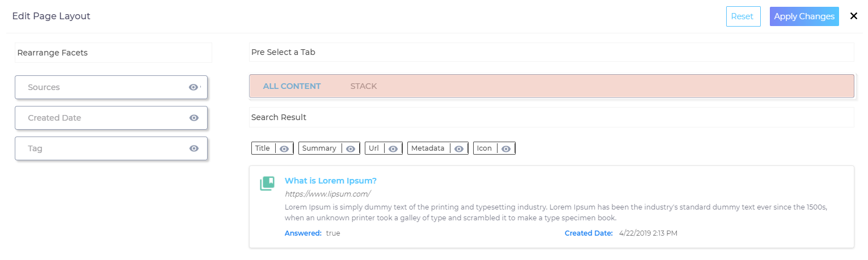Viewport: 868px width, 260px height.
Task: Click the Metadata field label
Action: pyautogui.click(x=428, y=148)
